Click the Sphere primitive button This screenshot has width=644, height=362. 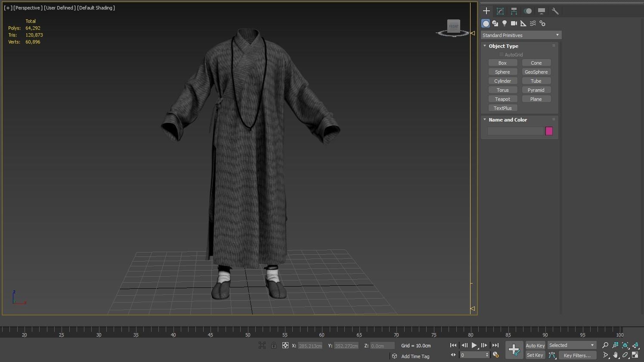[x=502, y=72]
